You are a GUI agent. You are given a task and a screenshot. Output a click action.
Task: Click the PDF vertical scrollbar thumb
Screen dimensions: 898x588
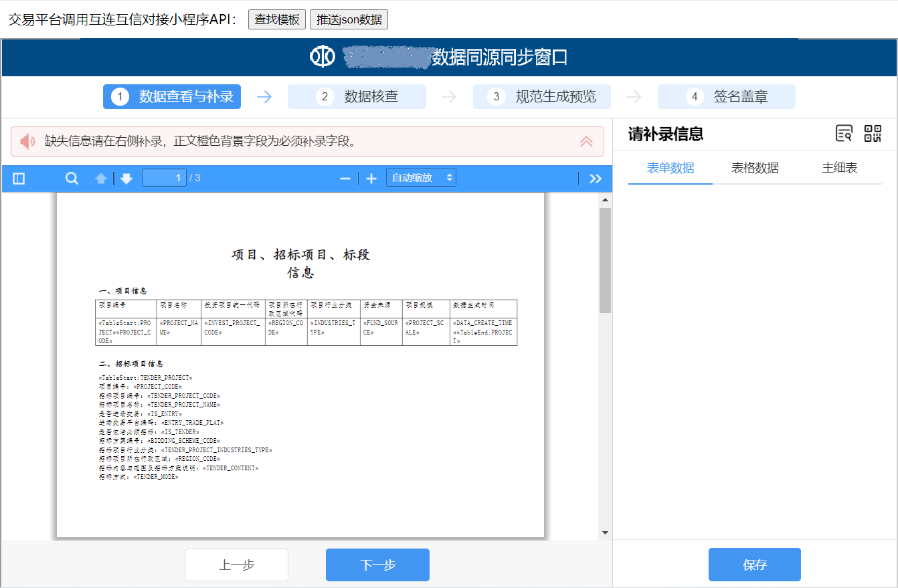point(605,260)
